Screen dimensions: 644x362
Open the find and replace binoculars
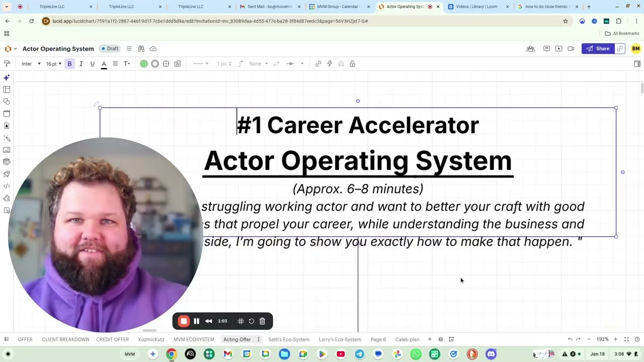pos(141,49)
